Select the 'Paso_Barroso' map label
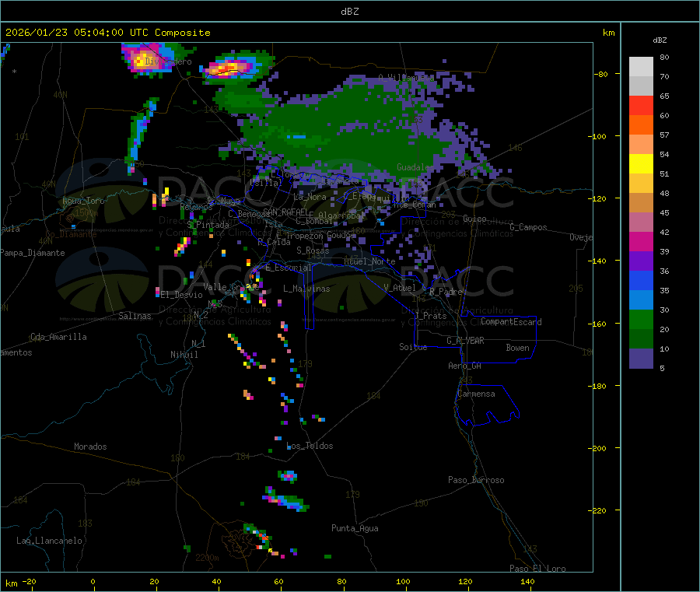 pyautogui.click(x=476, y=480)
